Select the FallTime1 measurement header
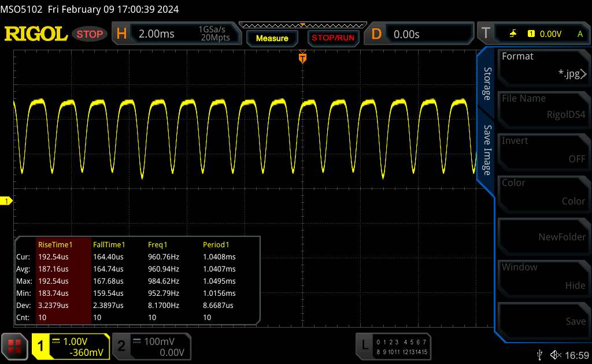This screenshot has height=364, width=592. click(x=109, y=244)
